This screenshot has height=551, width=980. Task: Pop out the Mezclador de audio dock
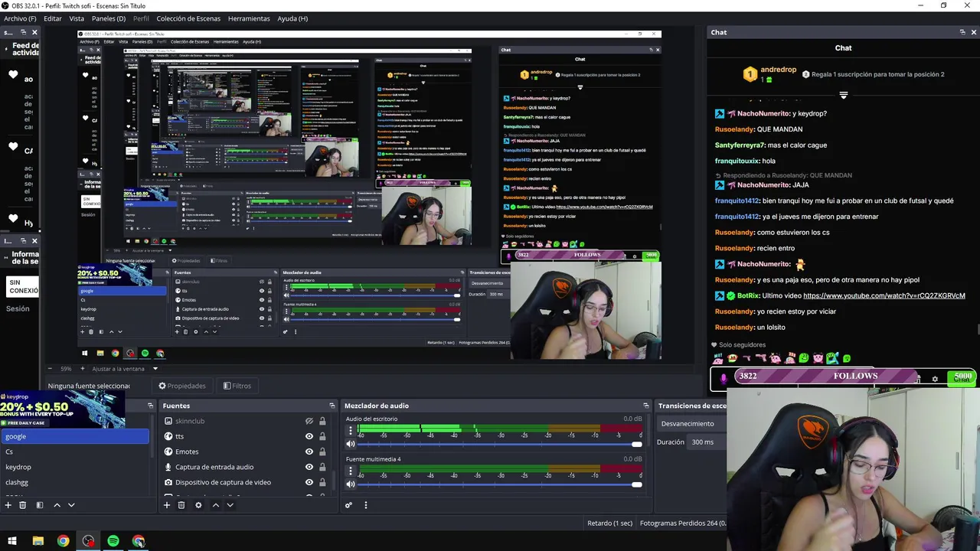tap(646, 406)
